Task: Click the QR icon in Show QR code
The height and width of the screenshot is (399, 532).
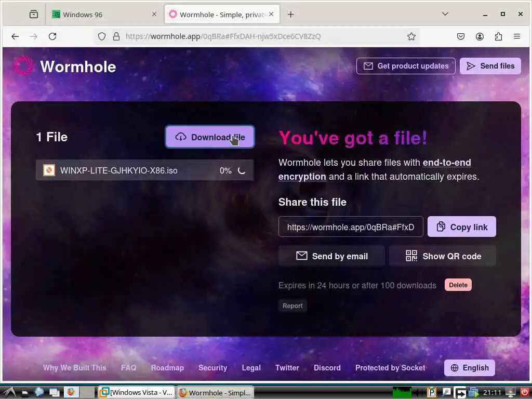Action: coord(411,256)
